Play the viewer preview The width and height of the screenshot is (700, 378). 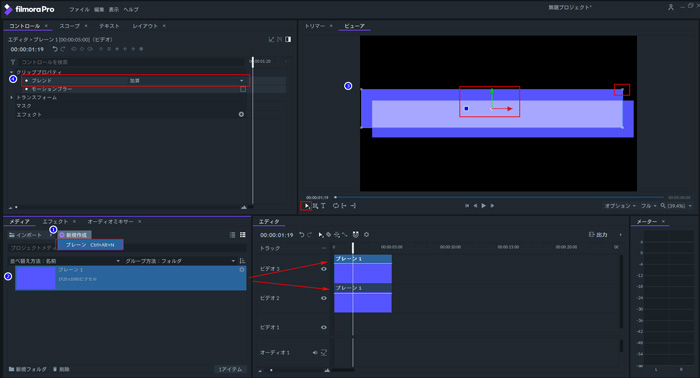coord(483,206)
